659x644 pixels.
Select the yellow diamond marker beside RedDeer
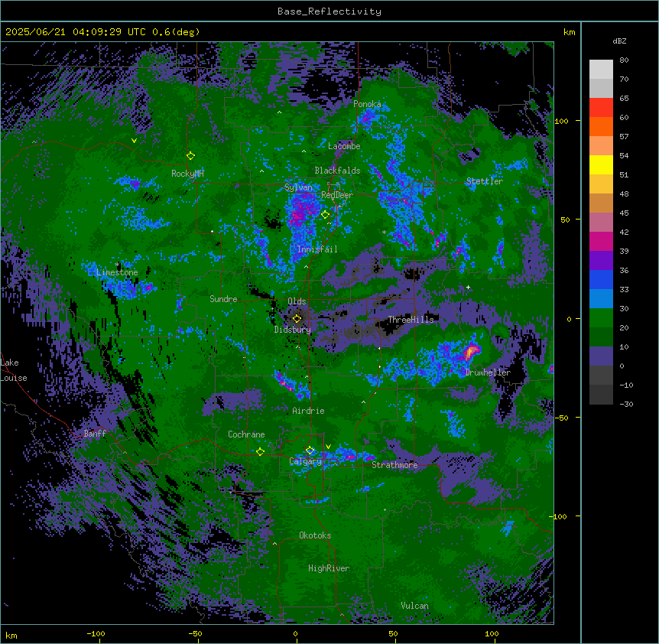point(325,215)
